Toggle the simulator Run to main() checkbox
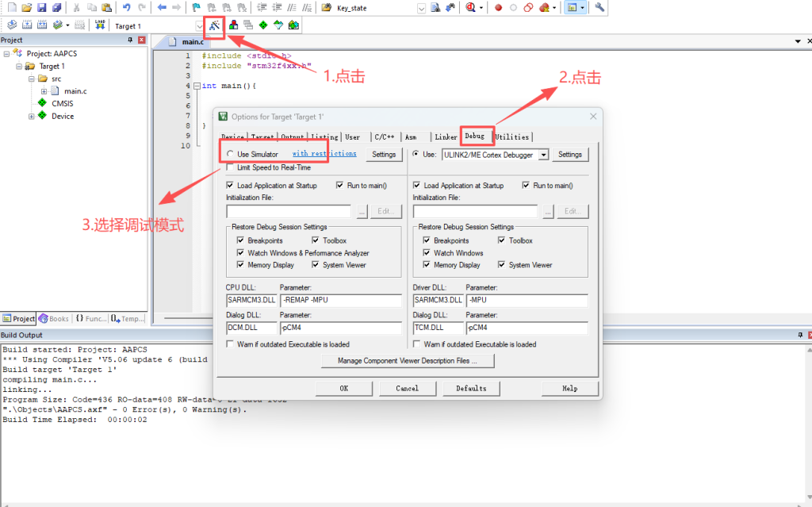Screen dimensions: 812x507 [340, 186]
